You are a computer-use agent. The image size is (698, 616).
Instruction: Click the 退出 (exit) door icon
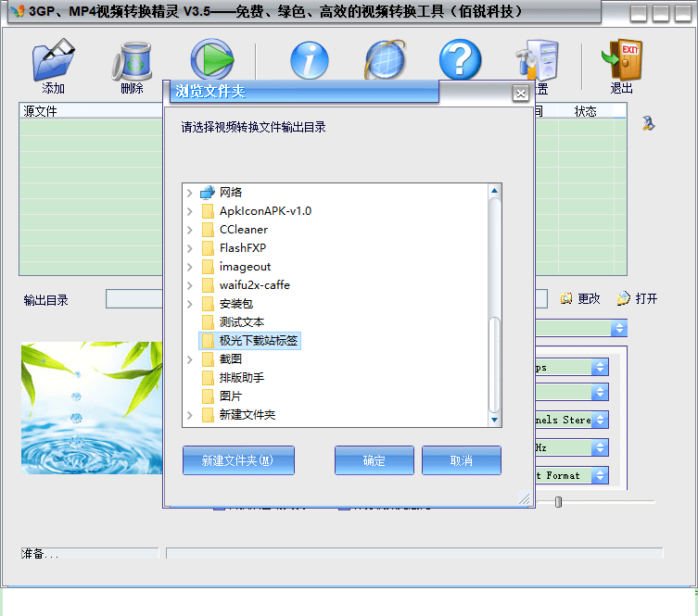(x=621, y=61)
